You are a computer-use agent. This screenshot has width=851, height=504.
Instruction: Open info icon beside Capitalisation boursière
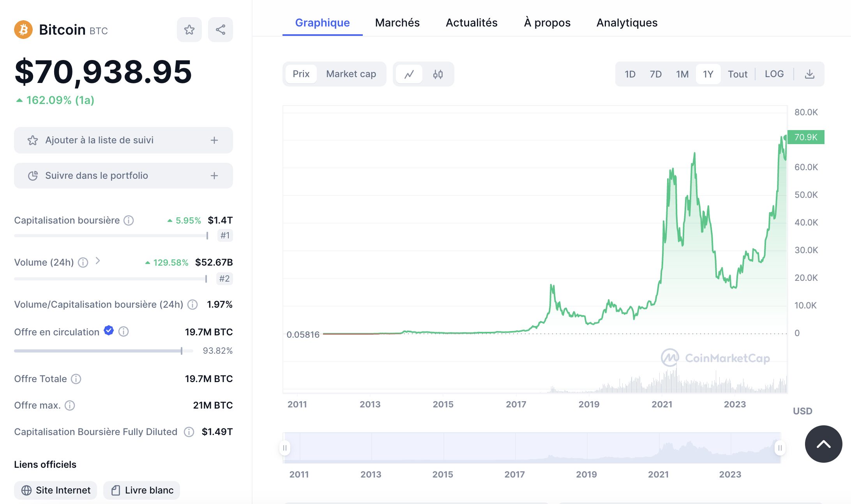point(129,220)
